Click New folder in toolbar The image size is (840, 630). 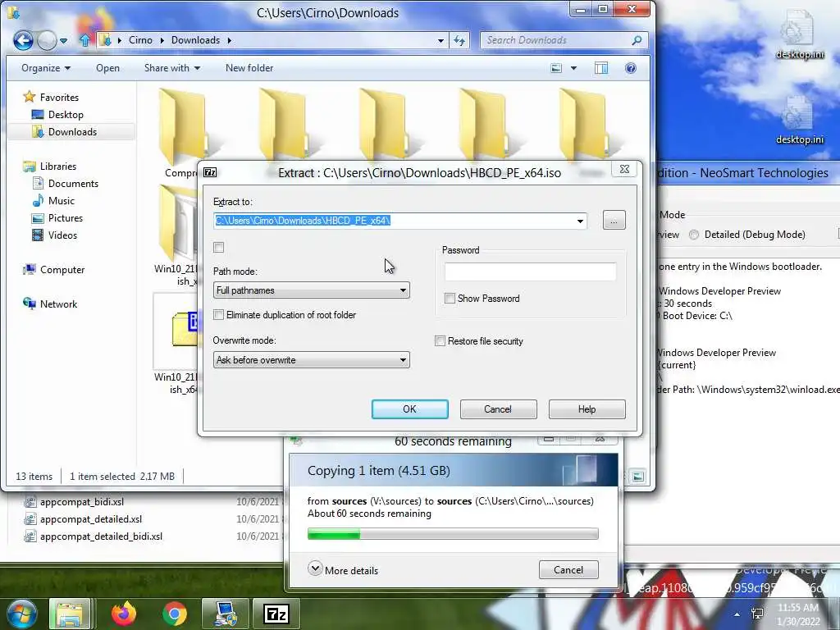coord(249,68)
